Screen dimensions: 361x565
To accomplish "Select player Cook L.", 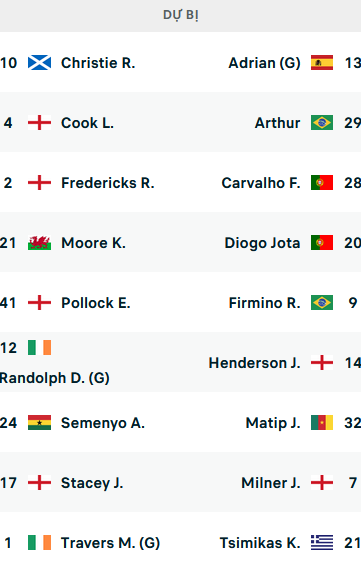I will (87, 123).
